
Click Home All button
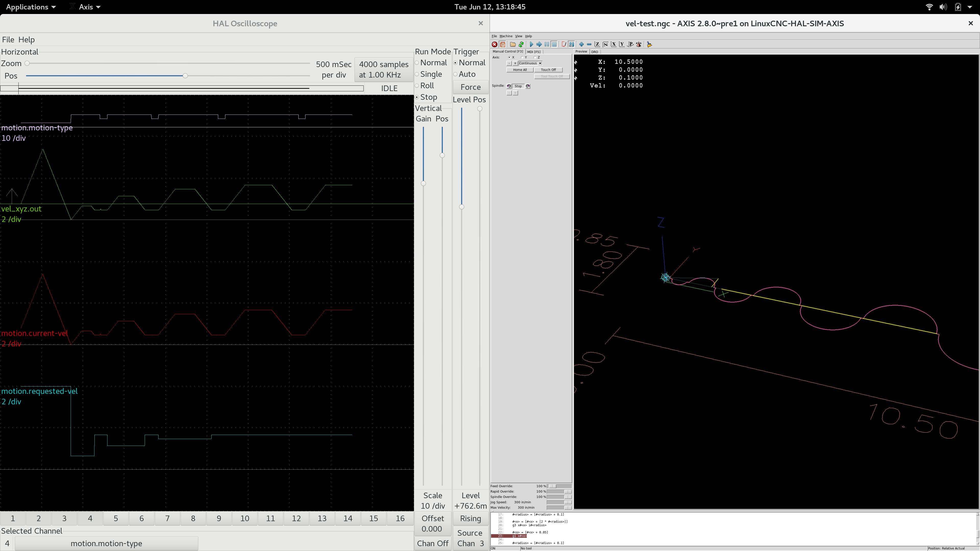[520, 70]
